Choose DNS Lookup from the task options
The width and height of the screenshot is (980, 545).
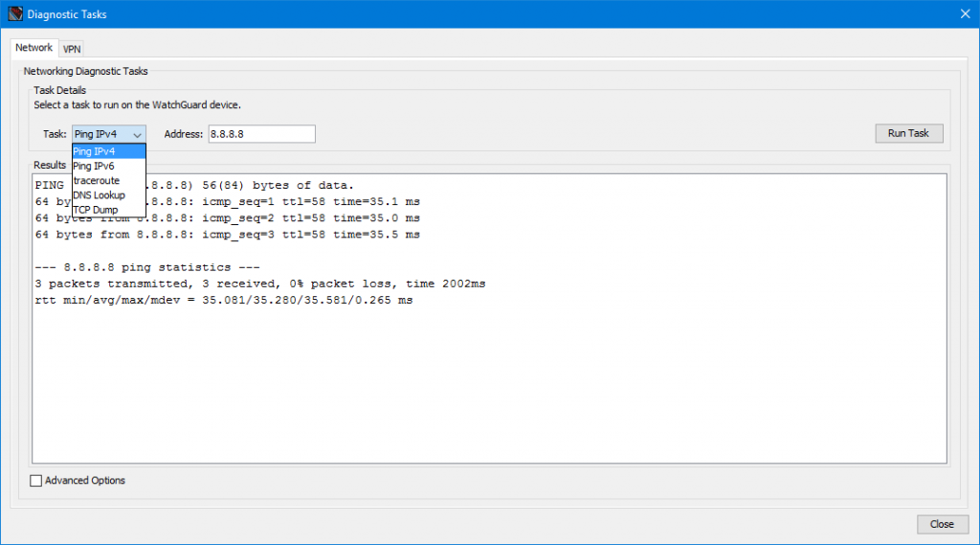[x=108, y=195]
